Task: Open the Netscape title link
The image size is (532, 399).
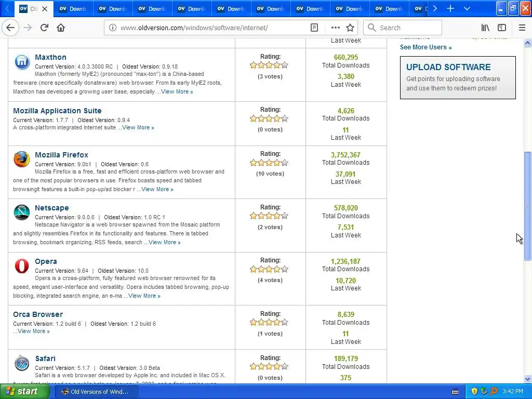Action: pyautogui.click(x=52, y=208)
